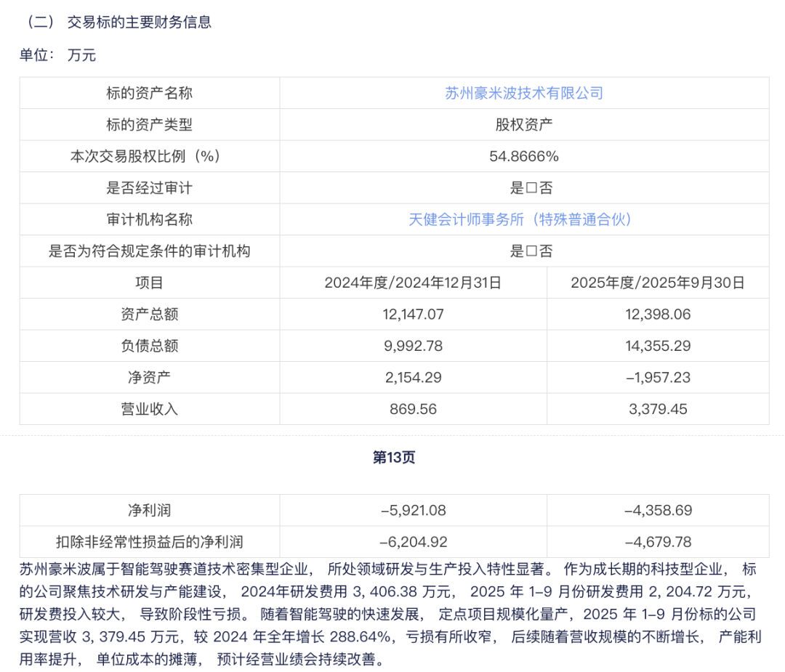Click the 负债总额 value 14,355.29
Screen dimensions: 785x672
point(658,346)
